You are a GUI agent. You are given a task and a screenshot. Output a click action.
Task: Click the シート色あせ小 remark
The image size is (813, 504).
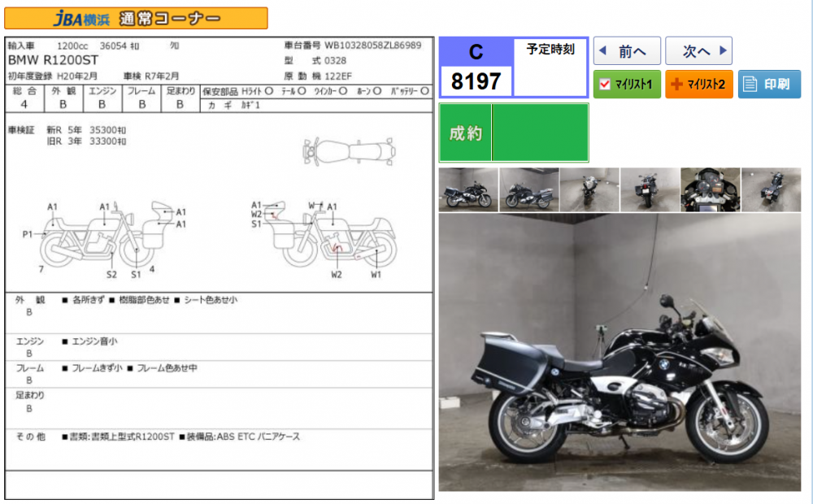211,300
